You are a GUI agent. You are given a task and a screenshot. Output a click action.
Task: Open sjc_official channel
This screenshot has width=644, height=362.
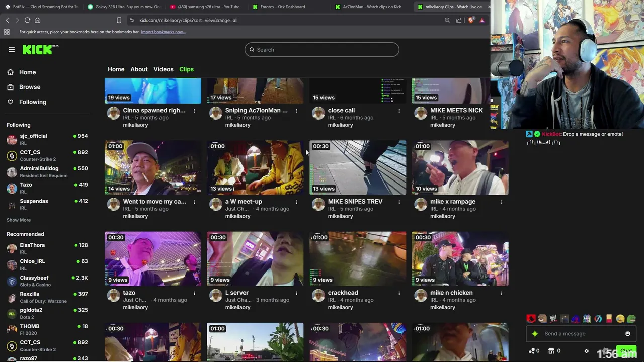[x=47, y=139]
